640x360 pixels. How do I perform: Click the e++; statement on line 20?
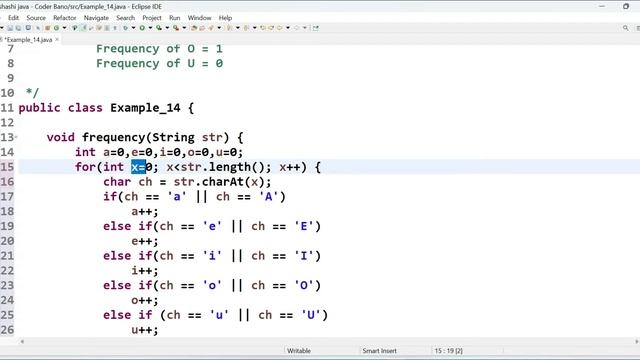coord(145,241)
